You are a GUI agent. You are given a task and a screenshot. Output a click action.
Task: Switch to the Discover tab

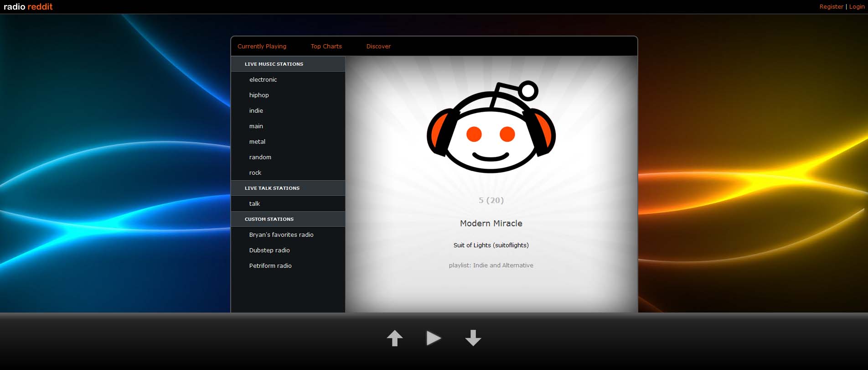pyautogui.click(x=378, y=47)
